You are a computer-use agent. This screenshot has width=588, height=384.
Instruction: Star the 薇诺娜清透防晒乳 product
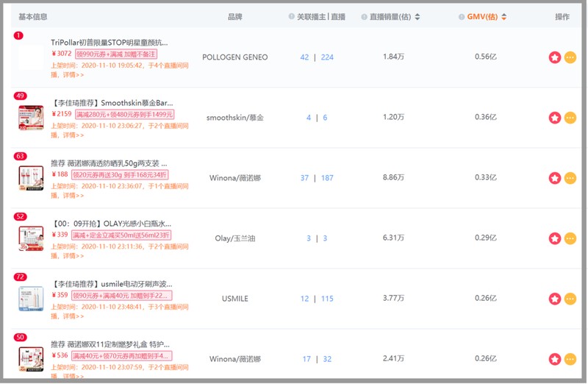[555, 178]
